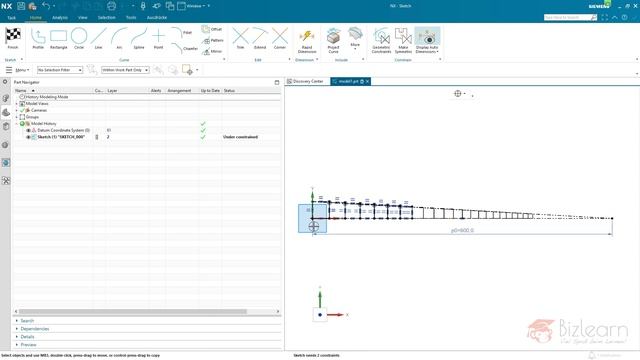Viewport: 640px width, 360px height.
Task: Select the Profile curve tool
Action: 38,39
